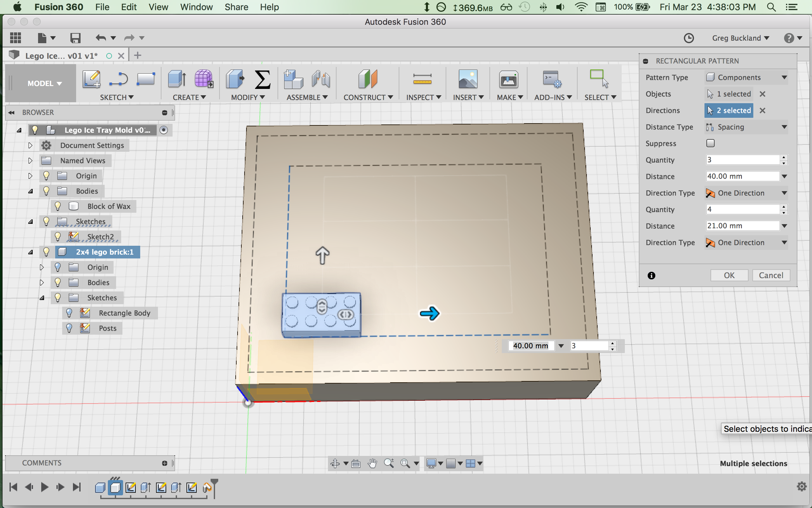
Task: Open the Share menu
Action: pyautogui.click(x=236, y=7)
